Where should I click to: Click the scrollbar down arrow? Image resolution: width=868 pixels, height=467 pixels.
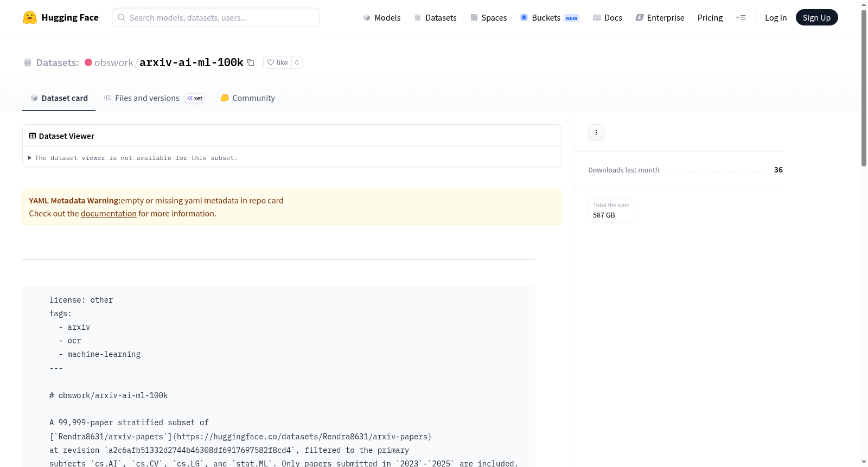click(864, 462)
